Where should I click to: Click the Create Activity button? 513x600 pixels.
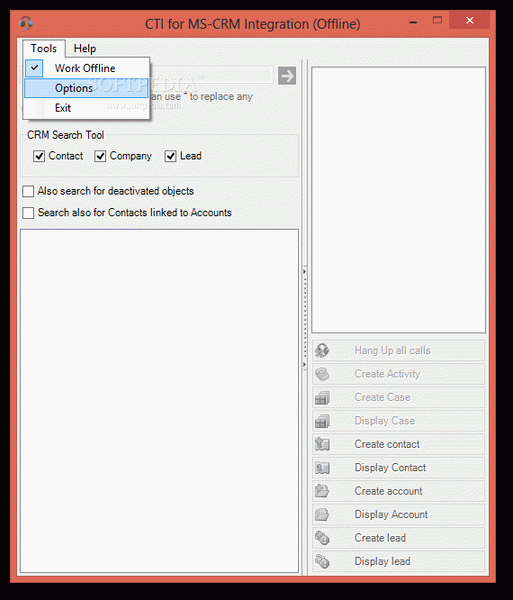399,374
